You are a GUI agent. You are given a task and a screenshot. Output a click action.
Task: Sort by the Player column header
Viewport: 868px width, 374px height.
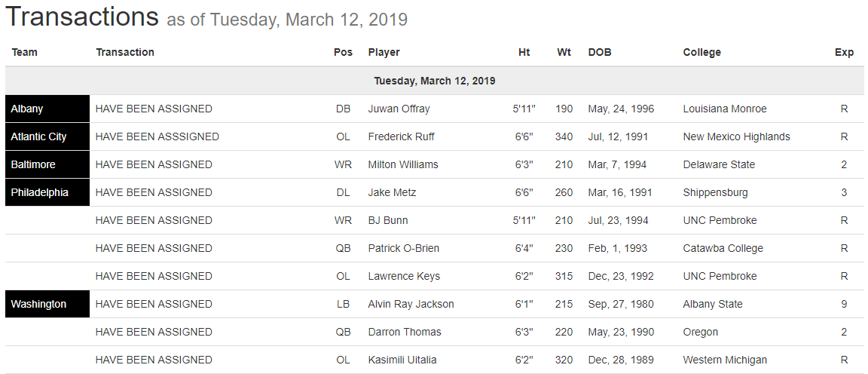tap(384, 52)
